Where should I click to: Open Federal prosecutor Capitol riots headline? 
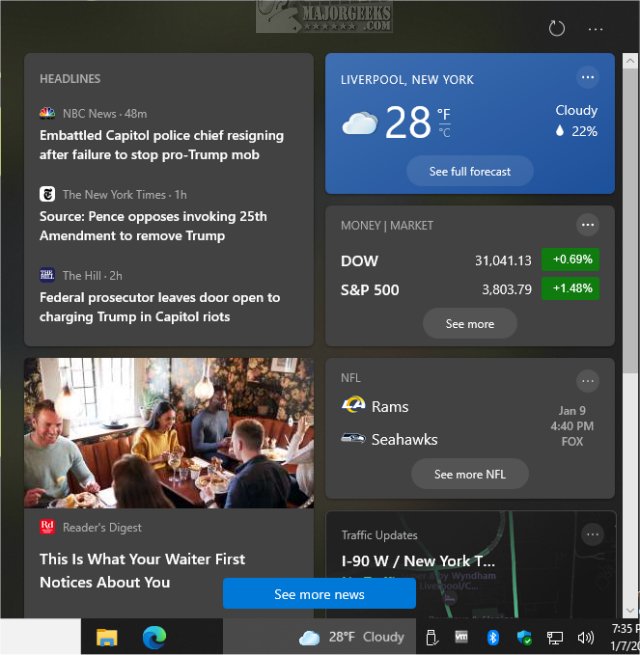pos(160,307)
